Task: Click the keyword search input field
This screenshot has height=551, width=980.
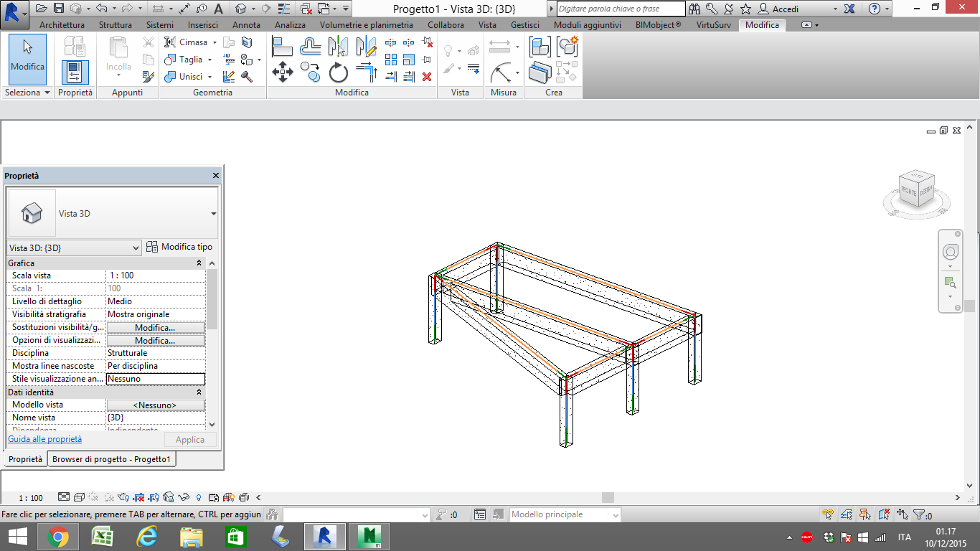Action: (x=621, y=9)
